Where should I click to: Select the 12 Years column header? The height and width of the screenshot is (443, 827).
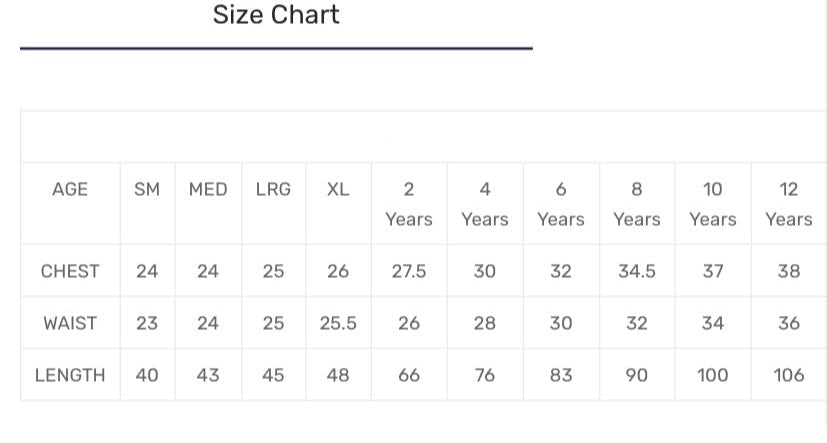[789, 203]
